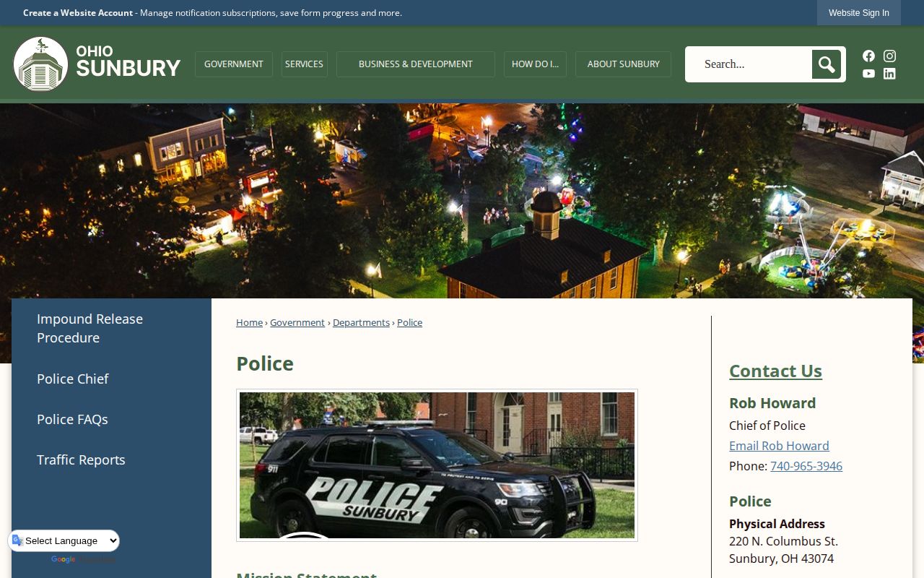Click the Sunbury Ohio cupola logo
The width and height of the screenshot is (924, 578).
point(97,64)
